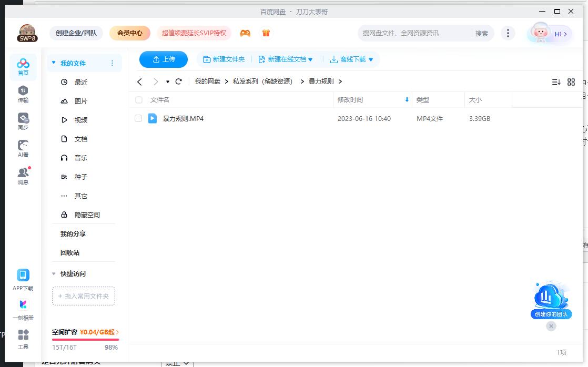The height and width of the screenshot is (367, 588).
Task: Open the 会员中心 membership center
Action: pyautogui.click(x=129, y=33)
